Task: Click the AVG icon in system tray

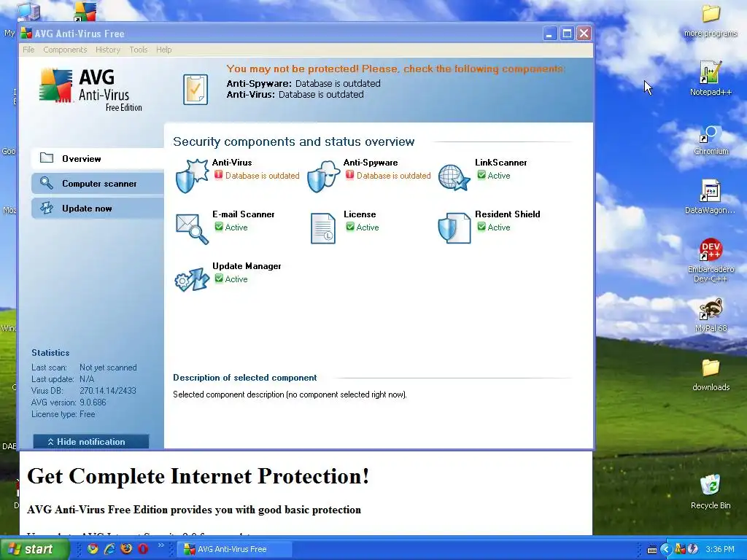Action: point(681,549)
